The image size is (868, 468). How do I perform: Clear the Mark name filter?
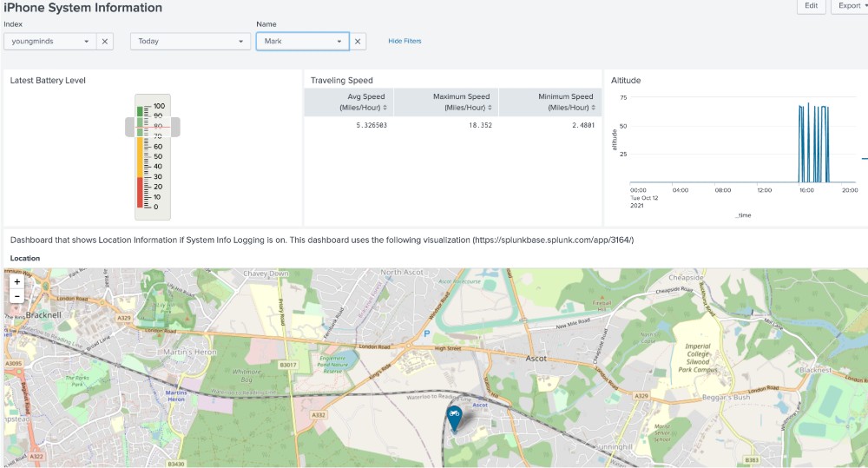[x=358, y=42]
